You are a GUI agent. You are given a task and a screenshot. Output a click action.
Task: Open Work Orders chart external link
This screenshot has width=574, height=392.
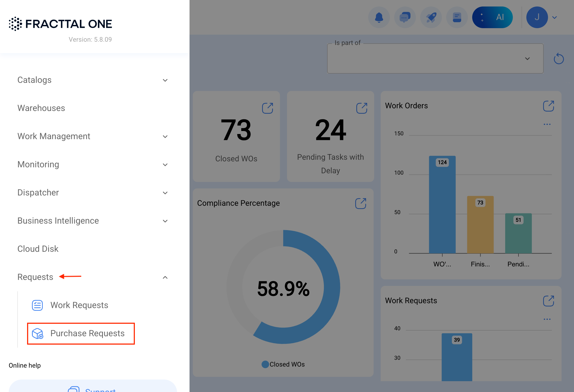[549, 106]
